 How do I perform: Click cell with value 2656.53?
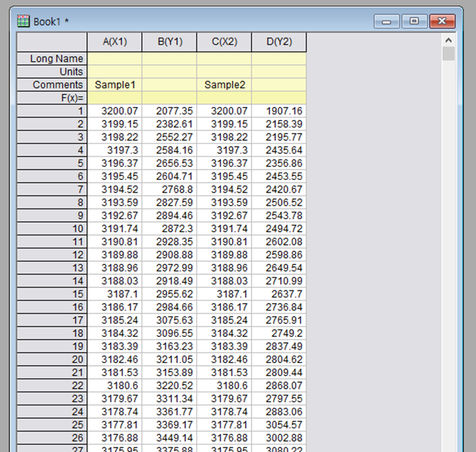pos(170,163)
